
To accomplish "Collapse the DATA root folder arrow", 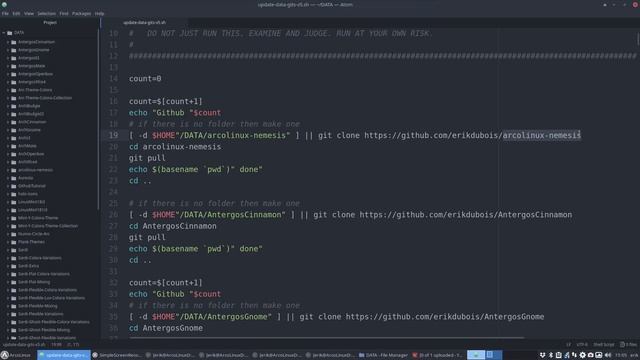I will (x=4, y=33).
